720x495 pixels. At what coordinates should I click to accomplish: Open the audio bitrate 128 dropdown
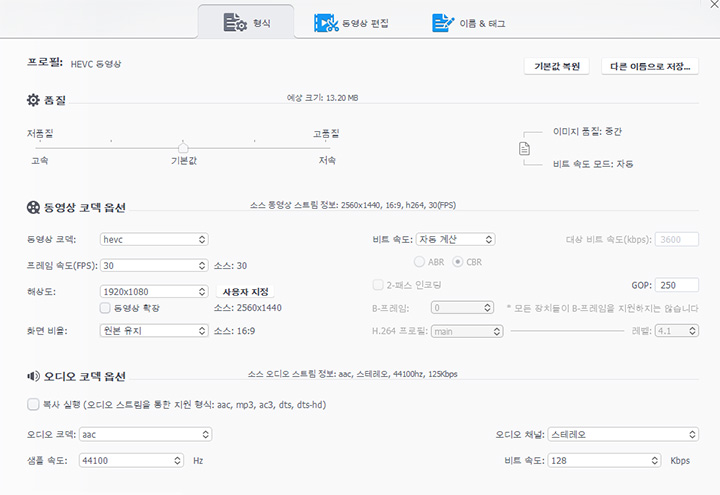pos(604,461)
